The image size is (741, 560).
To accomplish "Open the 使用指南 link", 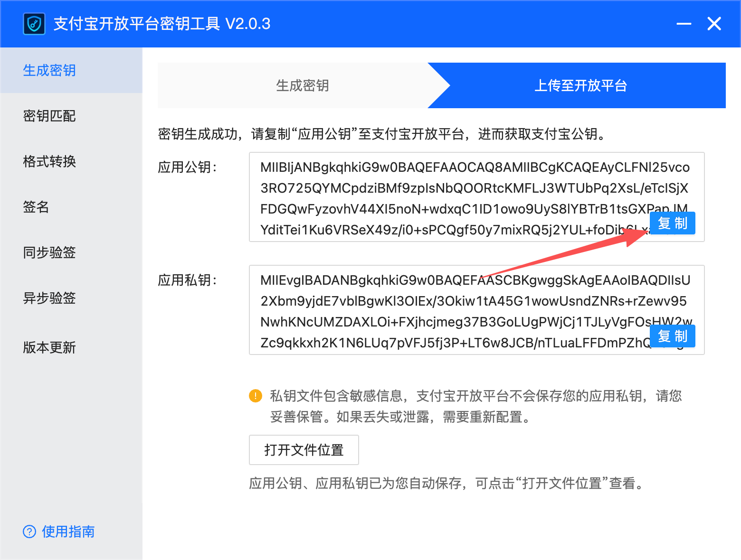I will coord(68,532).
